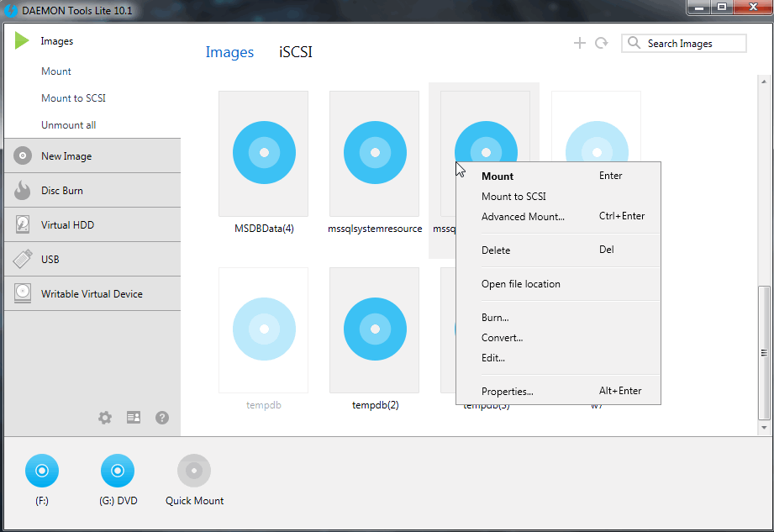Open the license card icon
The height and width of the screenshot is (532, 774).
click(134, 418)
